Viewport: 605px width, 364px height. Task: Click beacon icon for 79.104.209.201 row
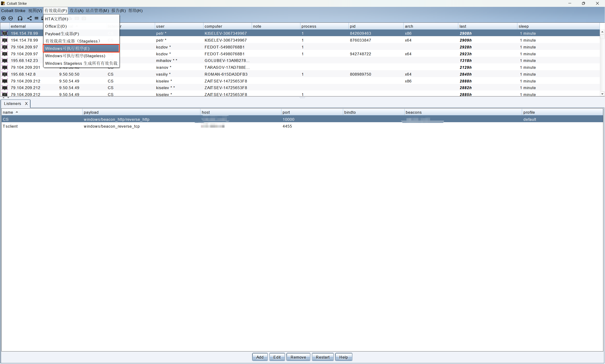coord(5,67)
